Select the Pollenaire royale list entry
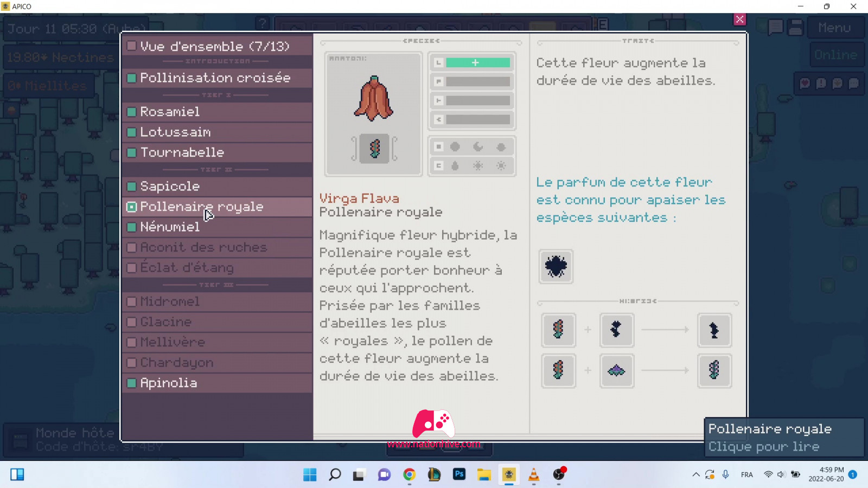868x488 pixels. pyautogui.click(x=218, y=207)
